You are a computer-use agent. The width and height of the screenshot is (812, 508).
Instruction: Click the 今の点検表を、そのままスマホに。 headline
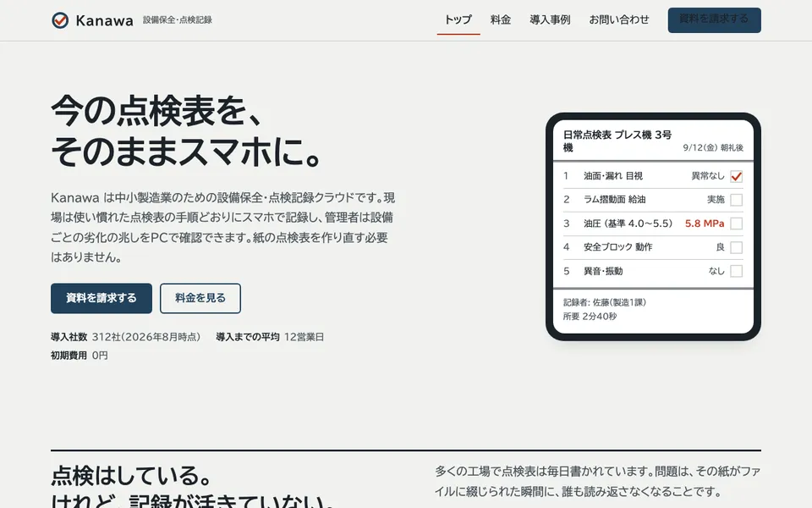[186, 132]
